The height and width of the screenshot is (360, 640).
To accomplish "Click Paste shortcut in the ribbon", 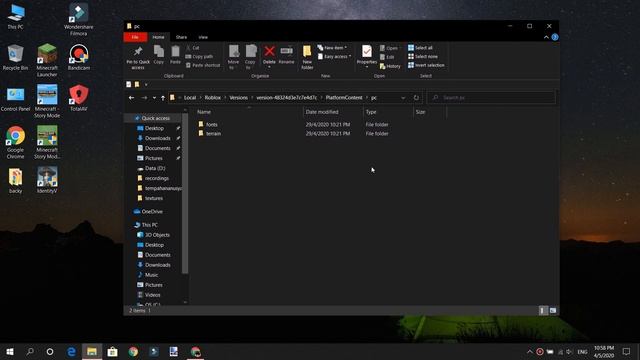I will [x=203, y=65].
